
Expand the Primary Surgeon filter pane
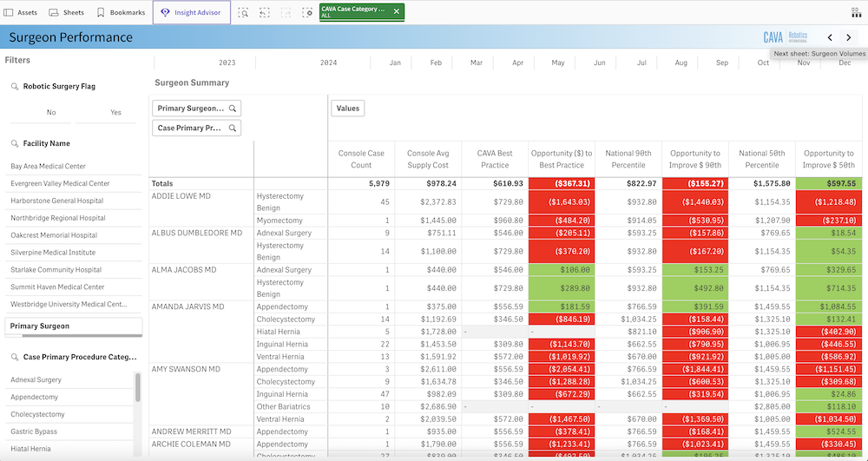pyautogui.click(x=73, y=326)
